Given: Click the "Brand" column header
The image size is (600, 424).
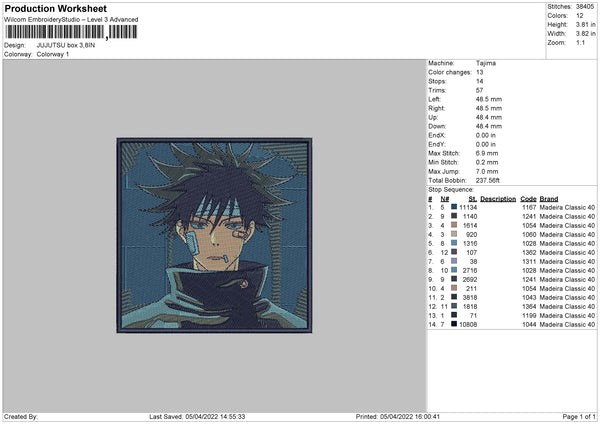Looking at the screenshot, I should [548, 199].
